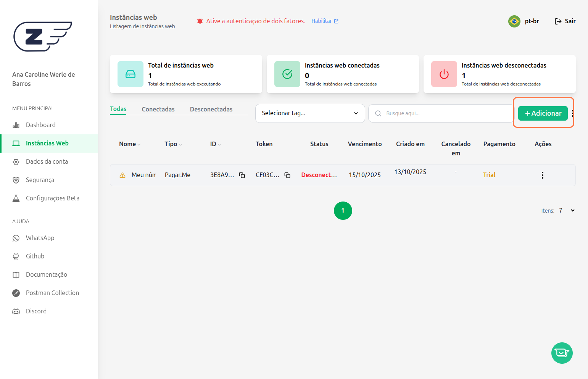Copy the instance token CF03C
588x379 pixels.
click(x=287, y=175)
